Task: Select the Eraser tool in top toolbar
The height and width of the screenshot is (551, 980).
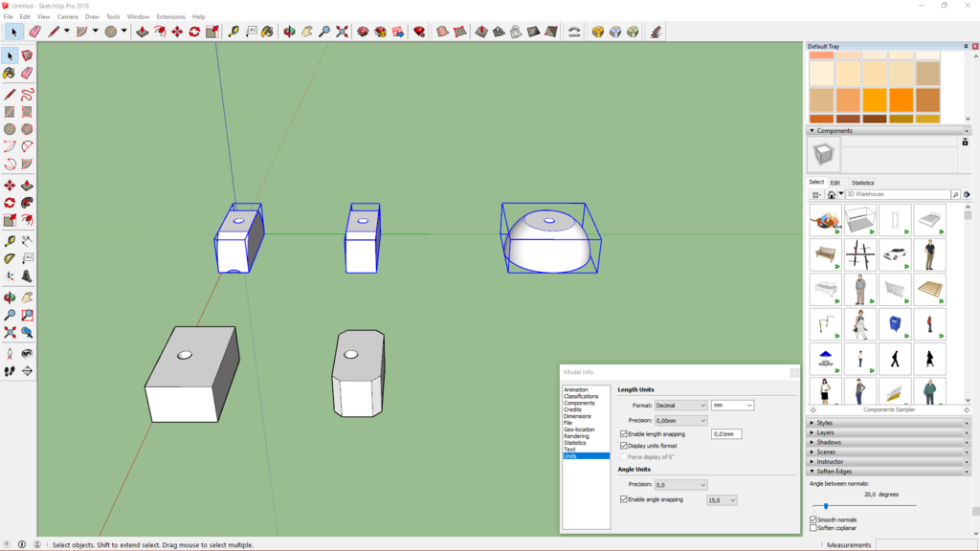Action: (35, 32)
